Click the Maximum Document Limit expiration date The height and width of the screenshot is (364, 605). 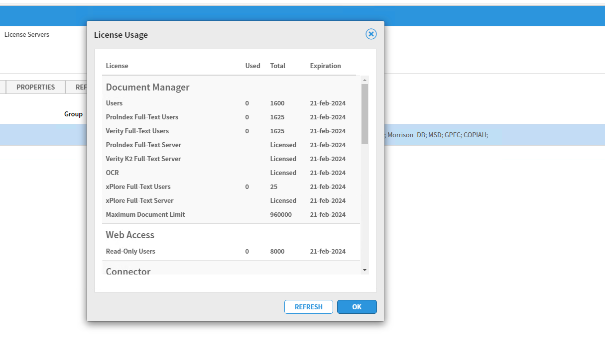(328, 214)
